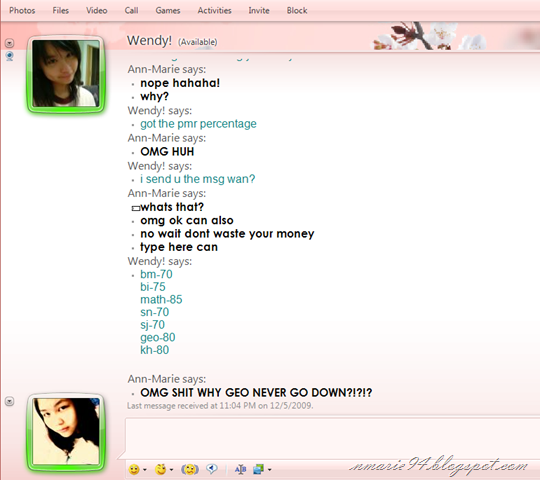Click the Call menu item

[x=131, y=10]
